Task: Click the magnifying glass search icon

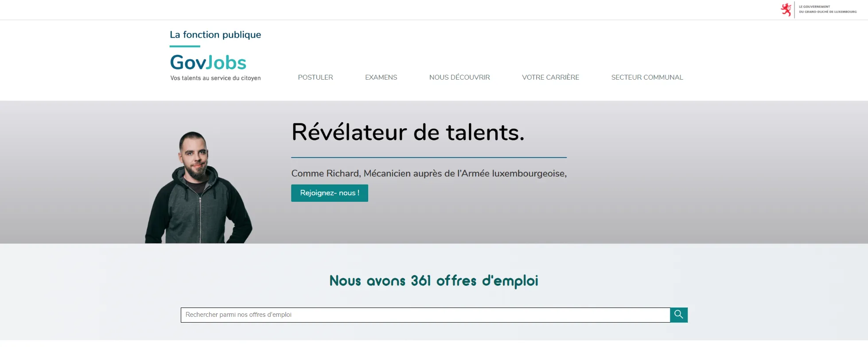Action: (678, 315)
